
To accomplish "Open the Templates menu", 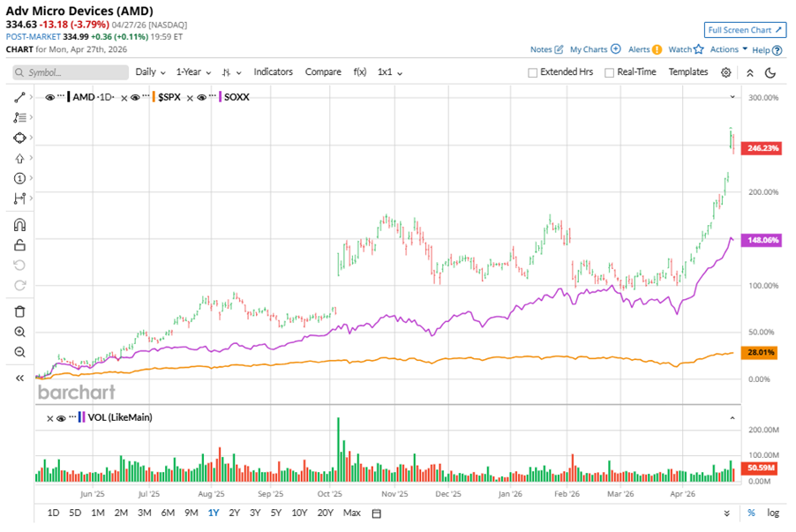I will coord(687,72).
